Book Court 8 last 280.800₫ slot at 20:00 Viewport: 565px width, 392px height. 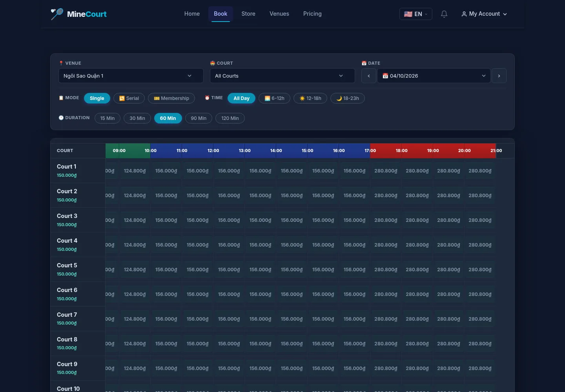(x=480, y=344)
